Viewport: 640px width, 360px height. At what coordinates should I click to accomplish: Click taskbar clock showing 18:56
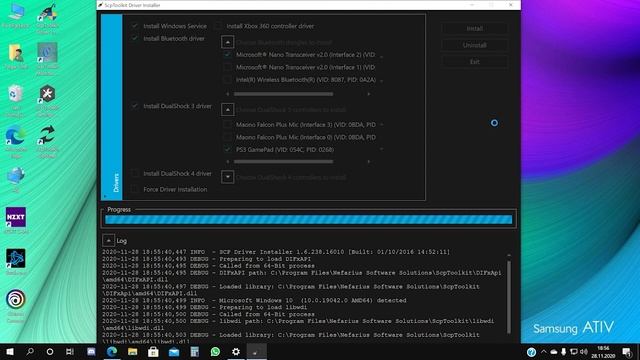coord(603,352)
